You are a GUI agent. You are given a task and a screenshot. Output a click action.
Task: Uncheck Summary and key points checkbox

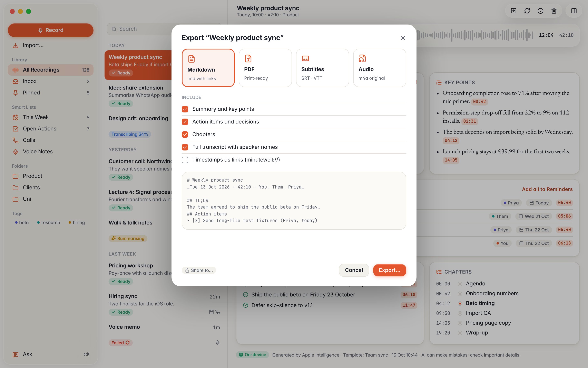pos(185,109)
